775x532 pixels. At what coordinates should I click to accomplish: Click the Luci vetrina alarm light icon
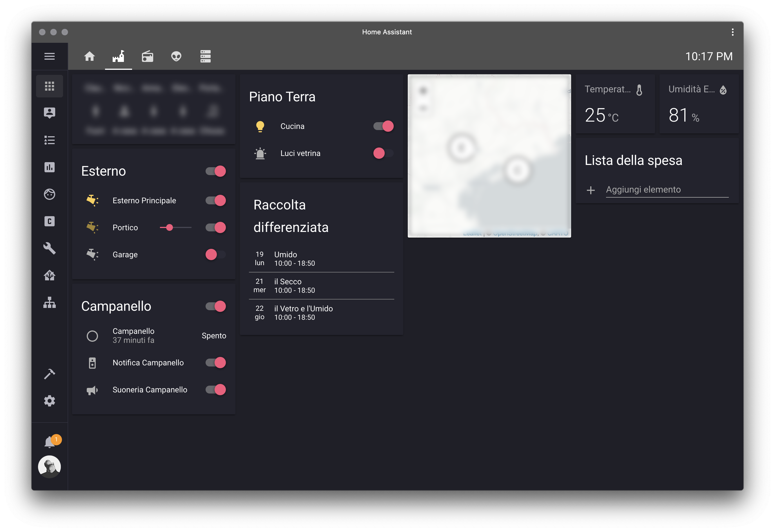(x=260, y=154)
